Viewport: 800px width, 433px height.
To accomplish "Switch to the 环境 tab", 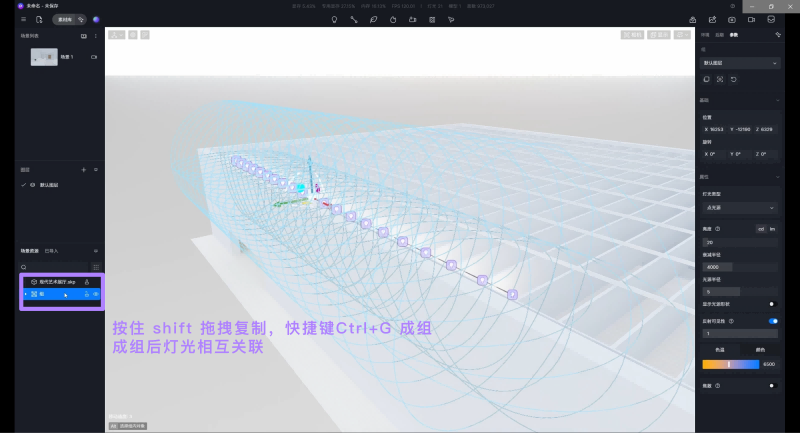I will pyautogui.click(x=705, y=35).
